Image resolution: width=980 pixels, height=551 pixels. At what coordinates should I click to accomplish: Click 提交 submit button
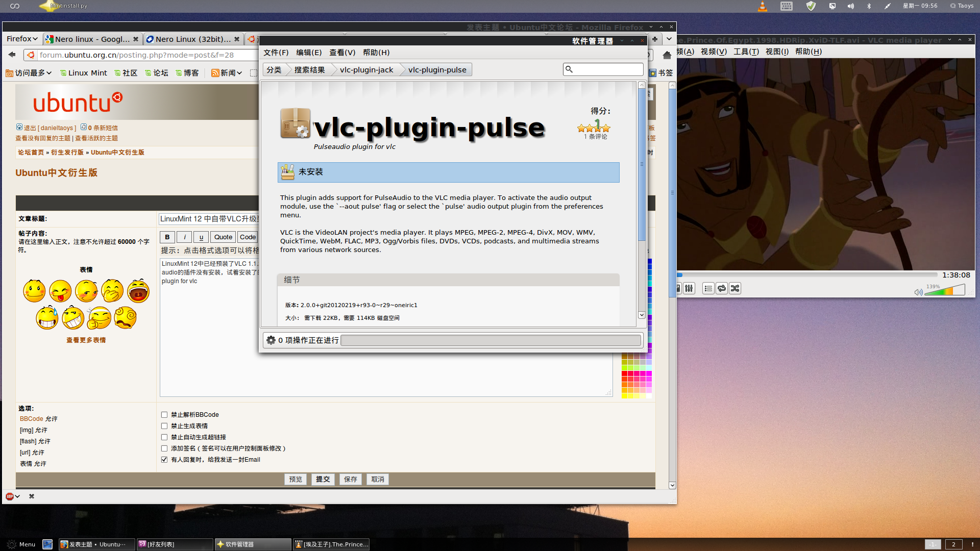[x=323, y=480]
